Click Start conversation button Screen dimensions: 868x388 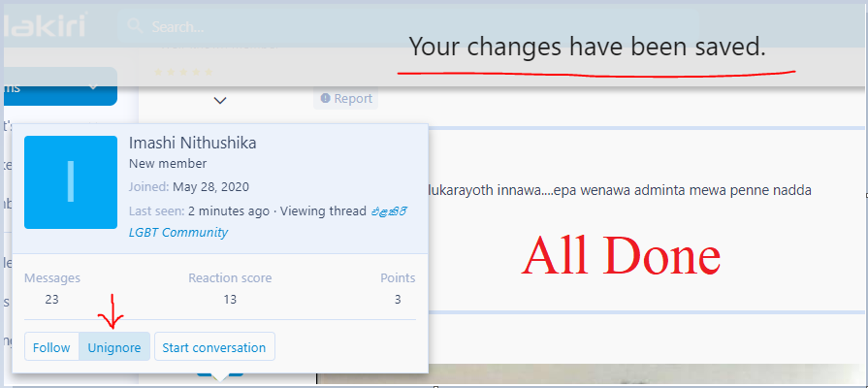coord(214,347)
